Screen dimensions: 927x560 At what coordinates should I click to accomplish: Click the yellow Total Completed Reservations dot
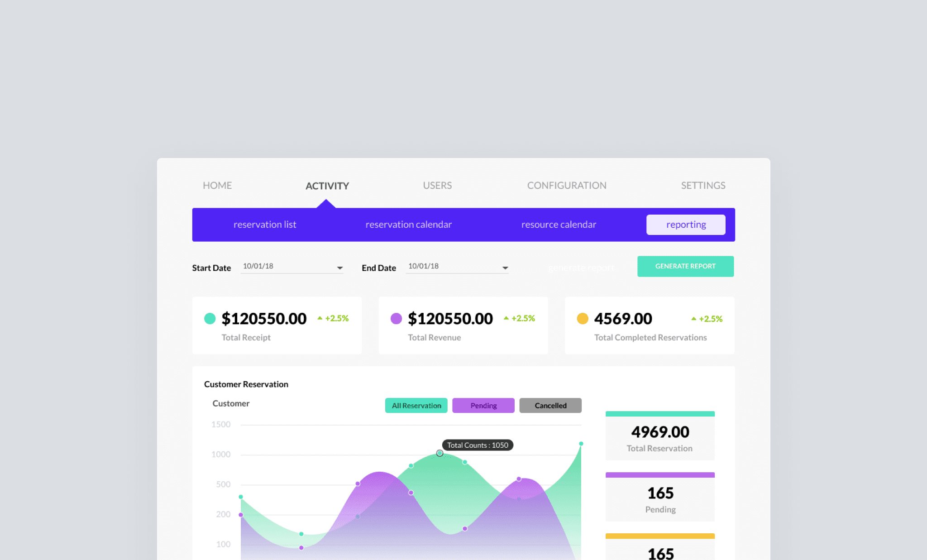(x=583, y=318)
